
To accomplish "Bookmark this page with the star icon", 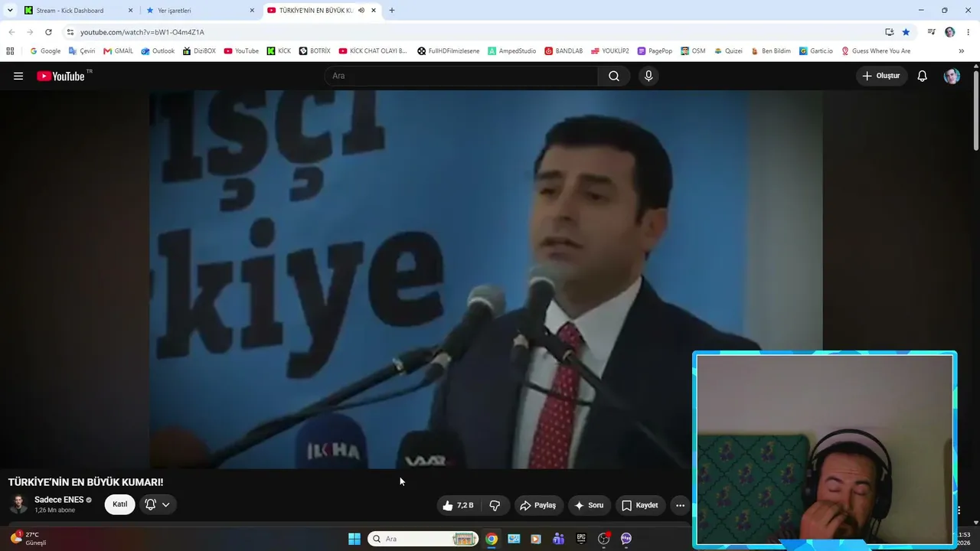I will click(906, 32).
